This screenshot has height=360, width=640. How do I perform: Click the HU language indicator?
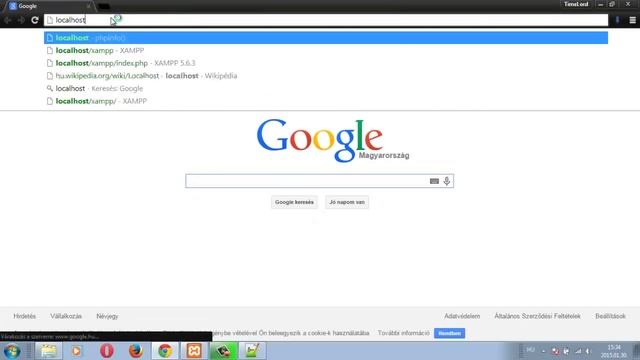tap(530, 350)
